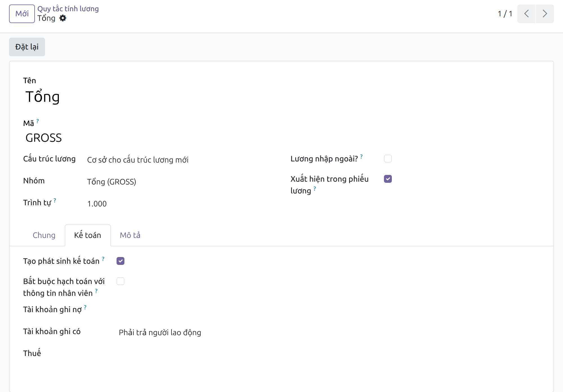This screenshot has width=563, height=392.
Task: Open the gear actions menu beside Tổng
Action: click(x=63, y=18)
